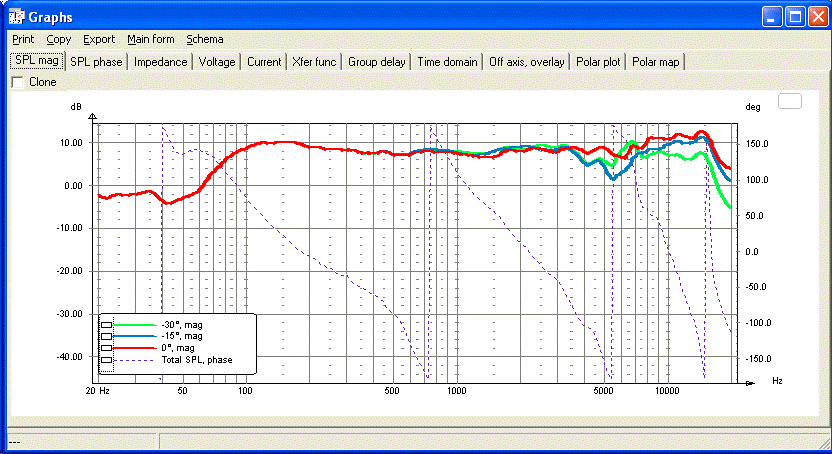The height and width of the screenshot is (454, 832).
Task: Toggle the -15° mag legend checkbox
Action: pos(107,336)
